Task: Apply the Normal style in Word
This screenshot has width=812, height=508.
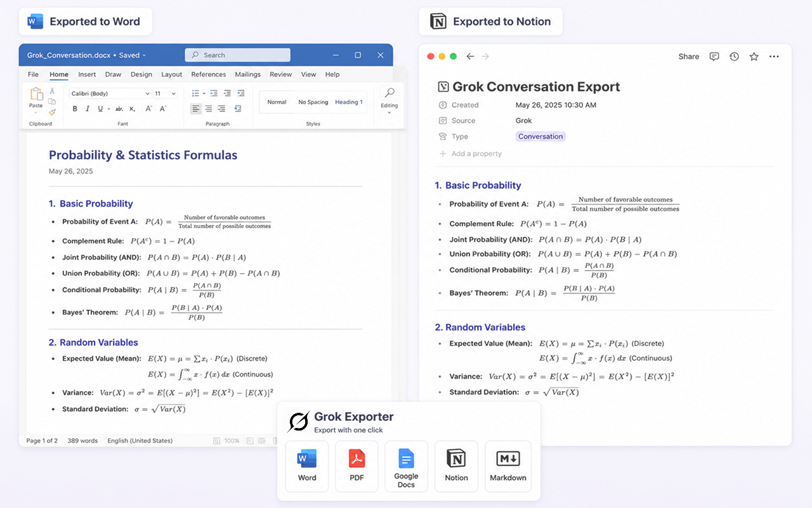Action: (x=277, y=102)
